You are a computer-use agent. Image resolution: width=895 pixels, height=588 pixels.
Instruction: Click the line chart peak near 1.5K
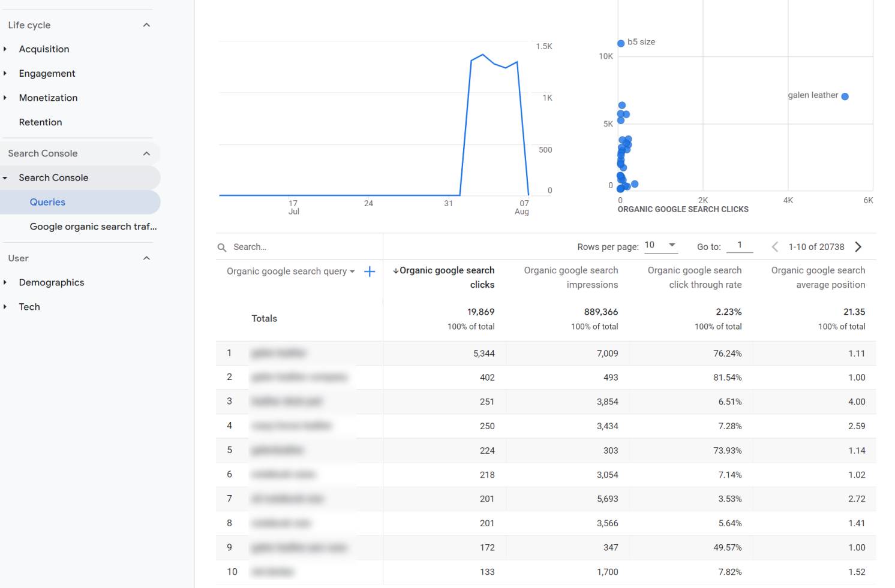click(x=482, y=55)
